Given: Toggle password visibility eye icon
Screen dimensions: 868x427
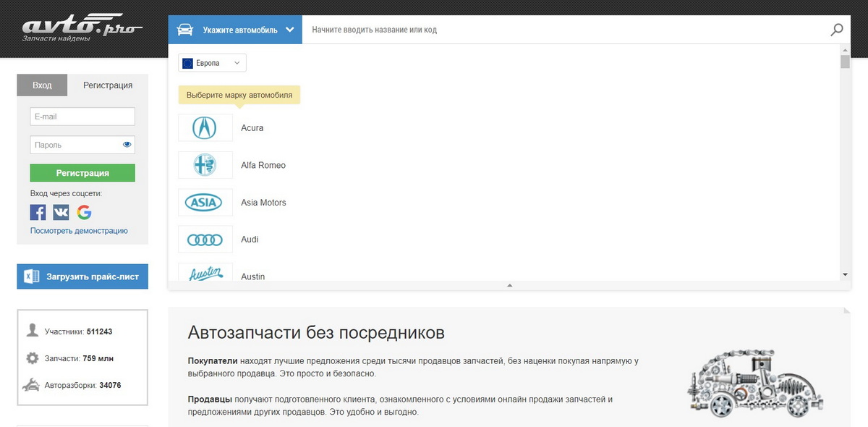Looking at the screenshot, I should [x=127, y=145].
